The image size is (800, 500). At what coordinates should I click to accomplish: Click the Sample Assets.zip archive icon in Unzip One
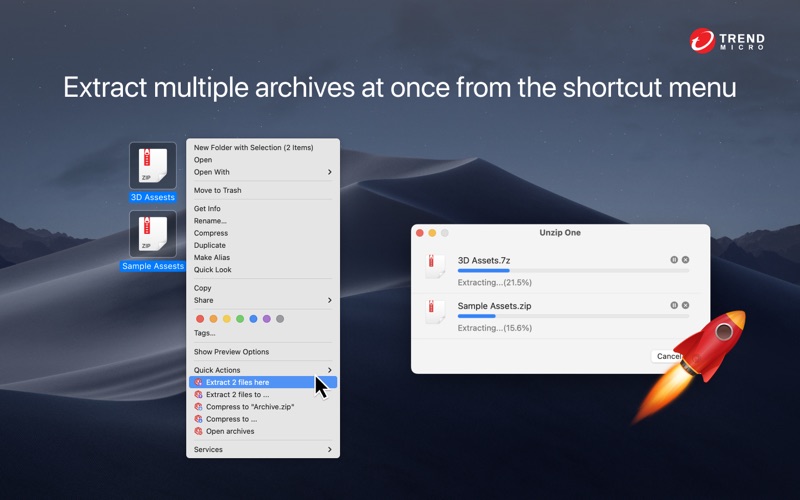click(435, 312)
